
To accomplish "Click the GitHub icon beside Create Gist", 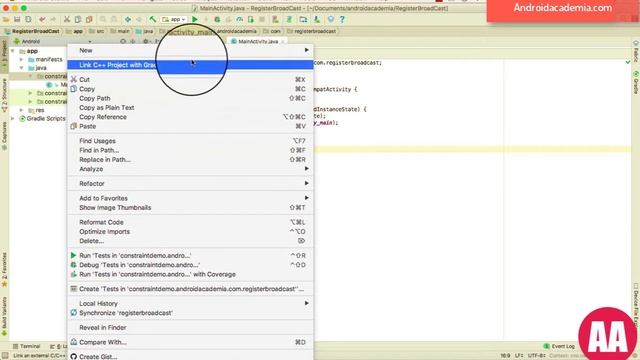I will tap(73, 356).
